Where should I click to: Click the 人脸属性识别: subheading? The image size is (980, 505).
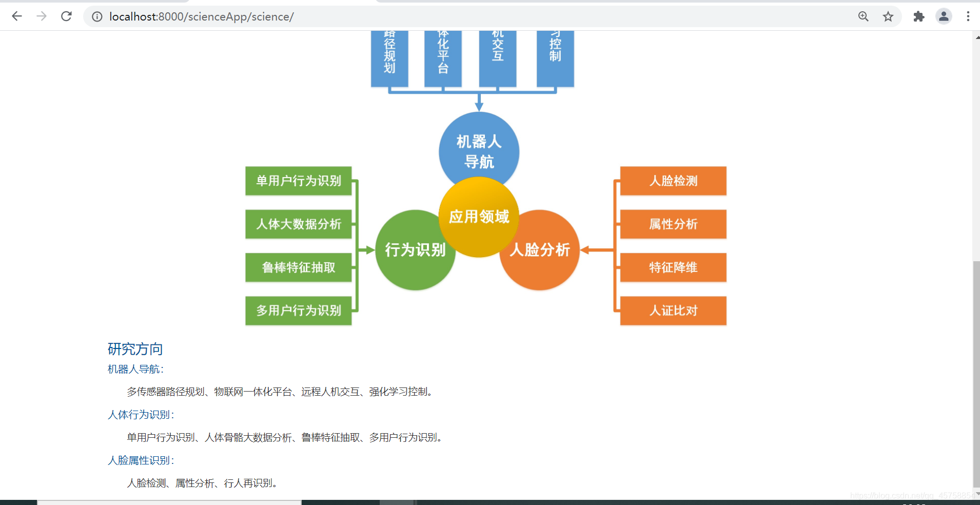pos(141,460)
